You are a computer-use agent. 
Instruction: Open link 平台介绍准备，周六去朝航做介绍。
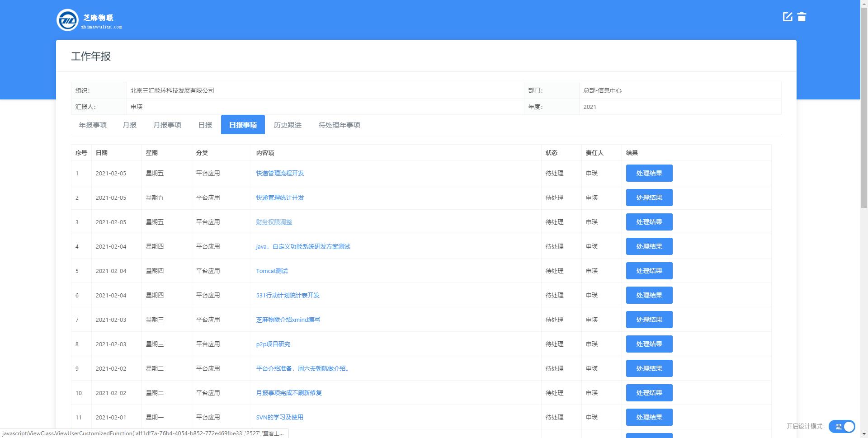coord(304,368)
